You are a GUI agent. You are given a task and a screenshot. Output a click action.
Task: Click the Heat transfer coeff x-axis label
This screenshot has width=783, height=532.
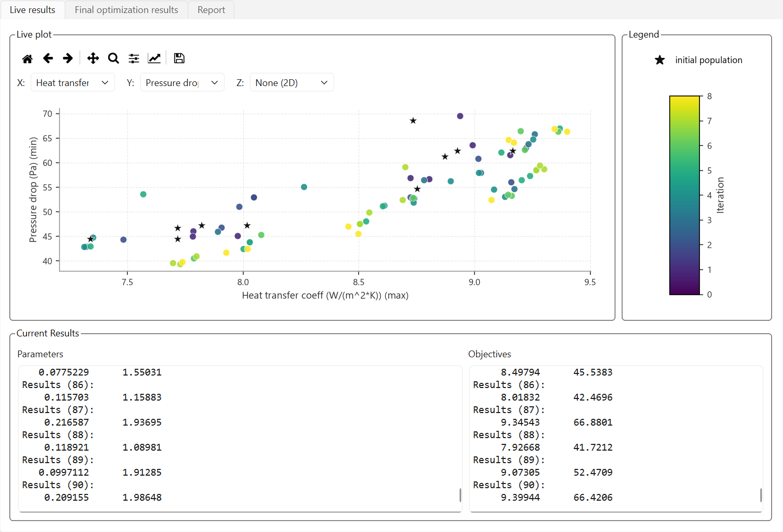tap(325, 296)
